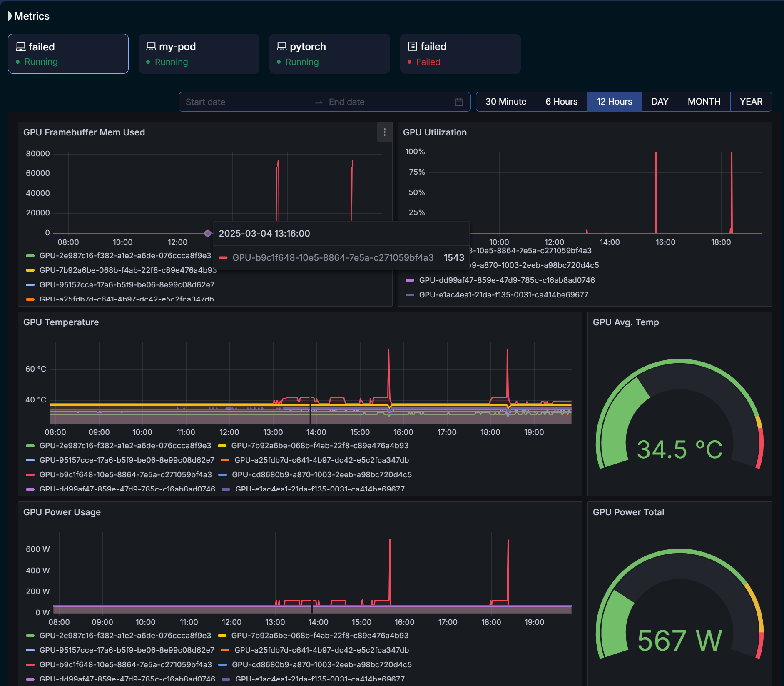The width and height of the screenshot is (784, 686).
Task: Click the computer icon on pytorch card
Action: tap(282, 47)
